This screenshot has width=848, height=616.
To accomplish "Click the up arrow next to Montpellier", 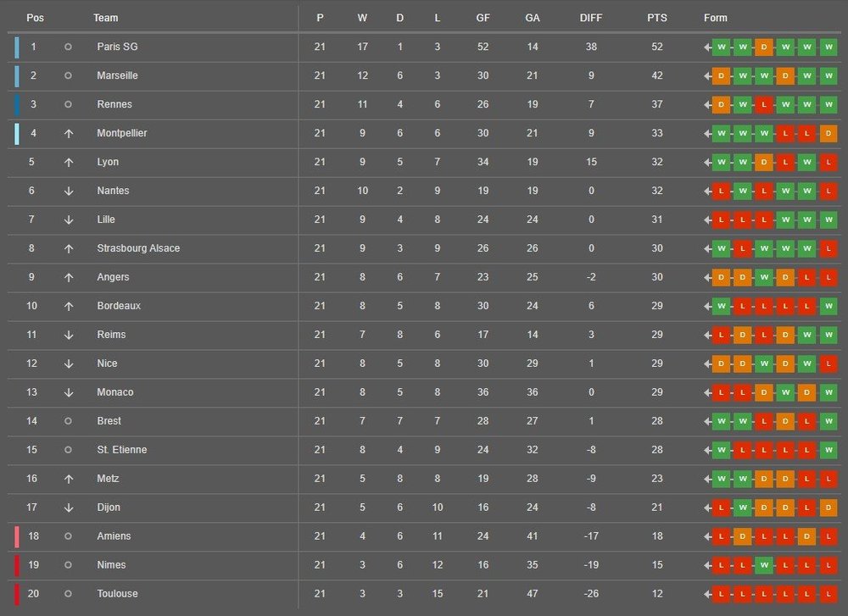I will coord(69,133).
